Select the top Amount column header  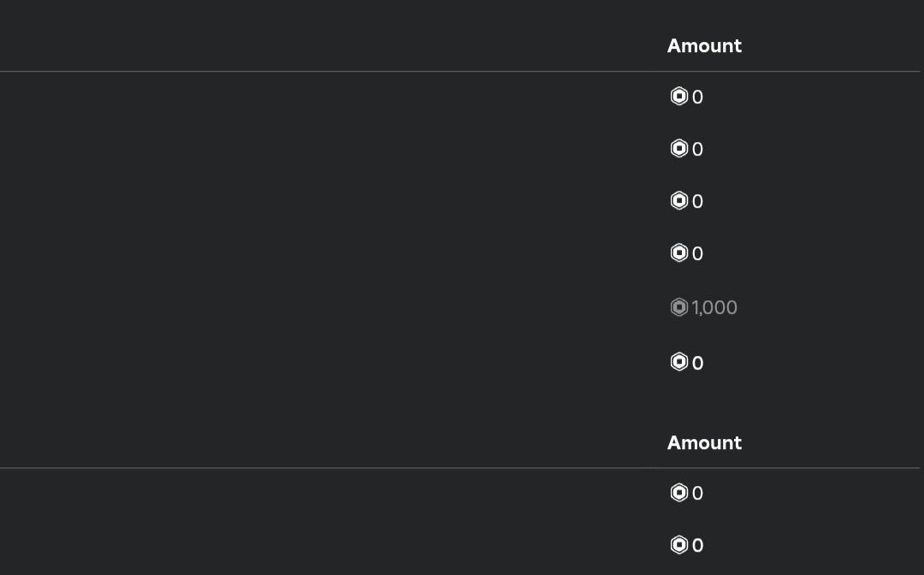click(704, 46)
